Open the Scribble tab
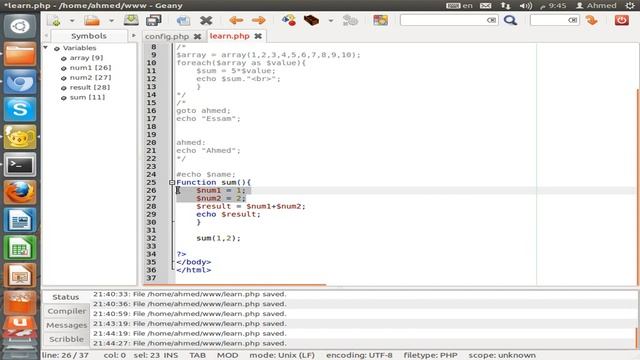The width and height of the screenshot is (640, 360). (67, 339)
